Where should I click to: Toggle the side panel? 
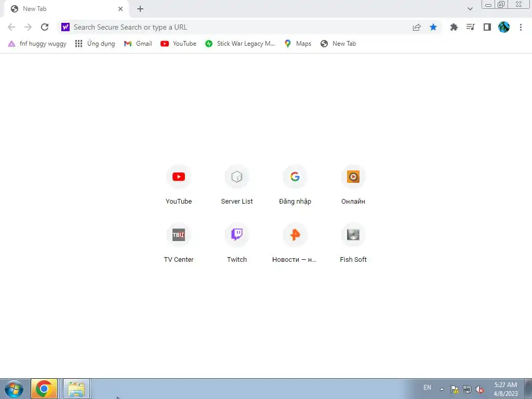click(487, 27)
